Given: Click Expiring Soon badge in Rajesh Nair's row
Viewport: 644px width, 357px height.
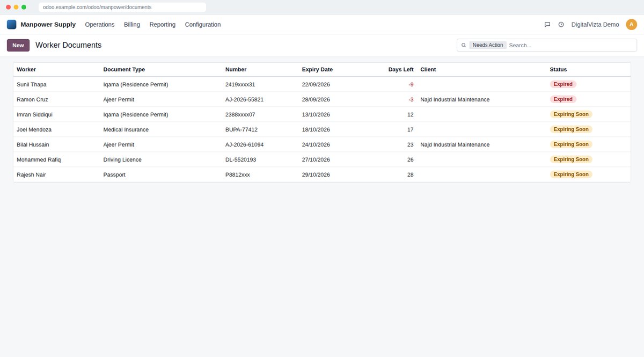Looking at the screenshot, I should pyautogui.click(x=571, y=174).
